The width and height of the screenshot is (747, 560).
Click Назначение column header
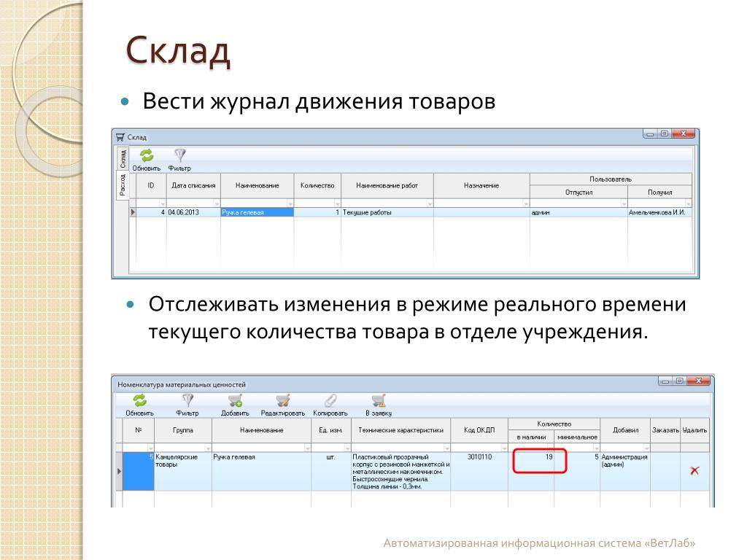pos(481,186)
